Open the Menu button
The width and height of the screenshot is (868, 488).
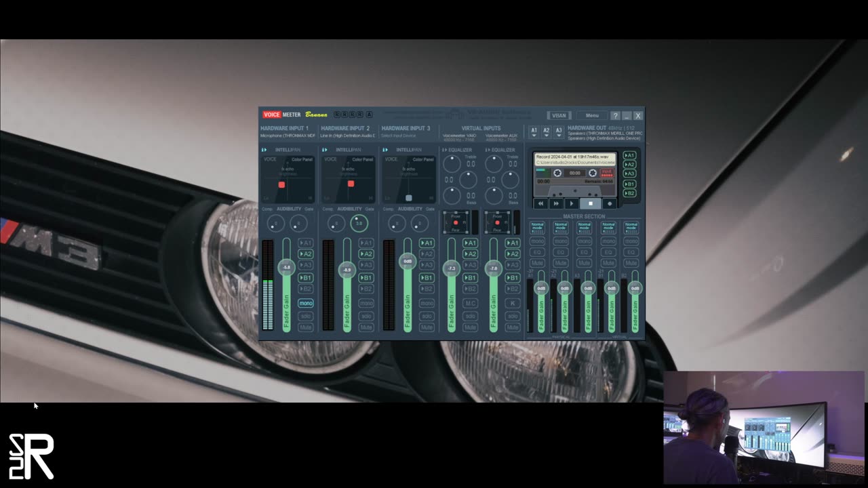(x=592, y=116)
